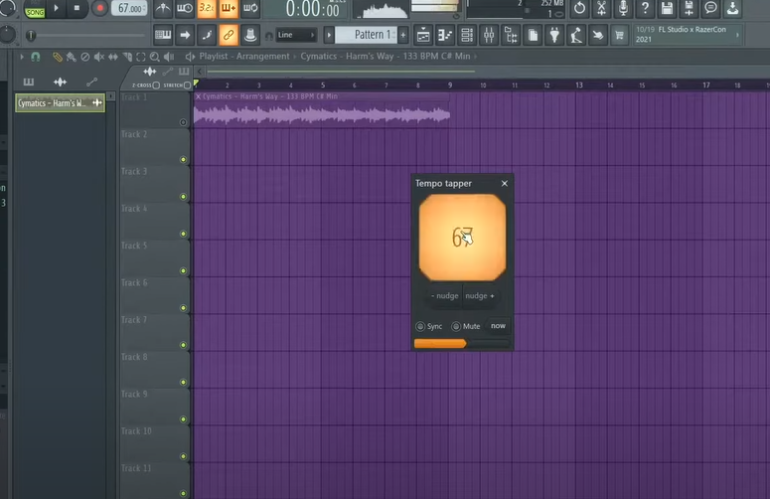Click tempo tapper foot-pedal toolbar icon

(x=576, y=35)
